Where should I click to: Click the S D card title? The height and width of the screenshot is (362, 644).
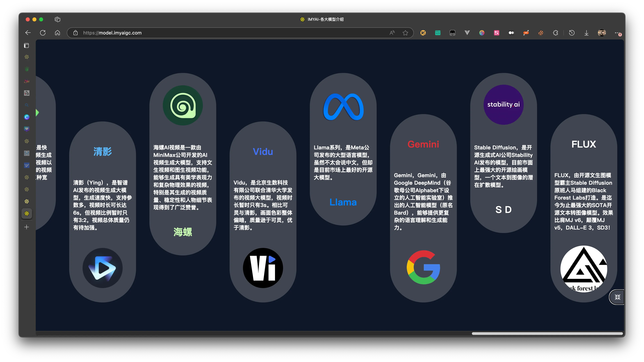tap(503, 210)
